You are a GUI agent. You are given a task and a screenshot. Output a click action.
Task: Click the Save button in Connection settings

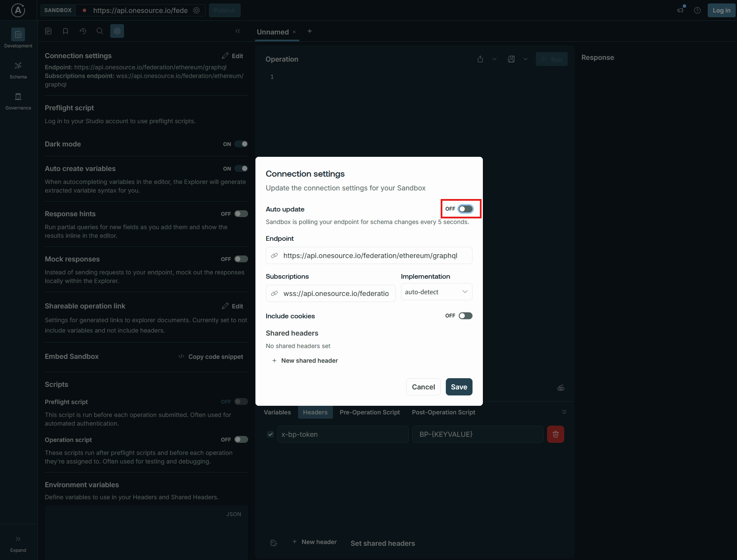[459, 387]
